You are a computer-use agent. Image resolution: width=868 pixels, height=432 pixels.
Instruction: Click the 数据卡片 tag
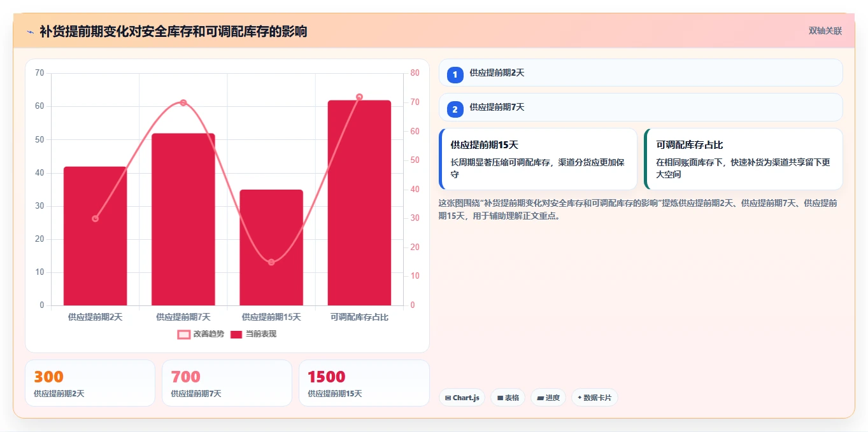[595, 398]
